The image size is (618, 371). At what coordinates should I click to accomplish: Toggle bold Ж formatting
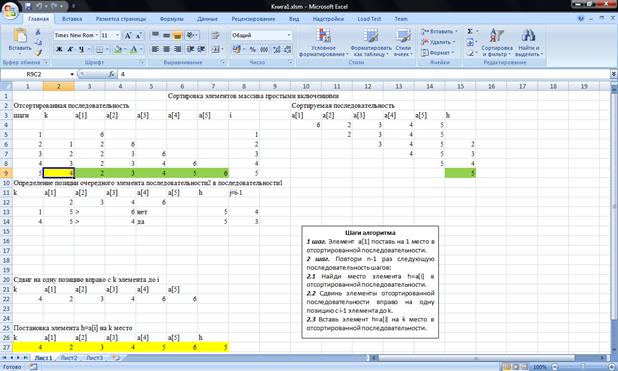click(x=59, y=49)
